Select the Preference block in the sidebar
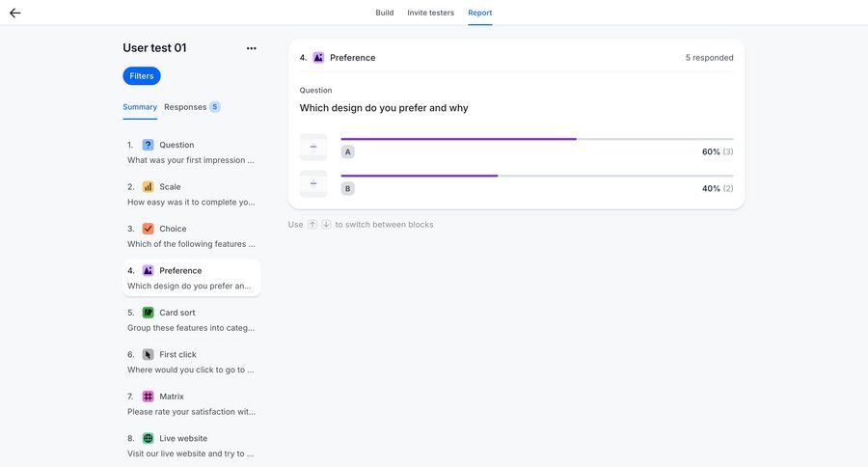 [x=191, y=278]
